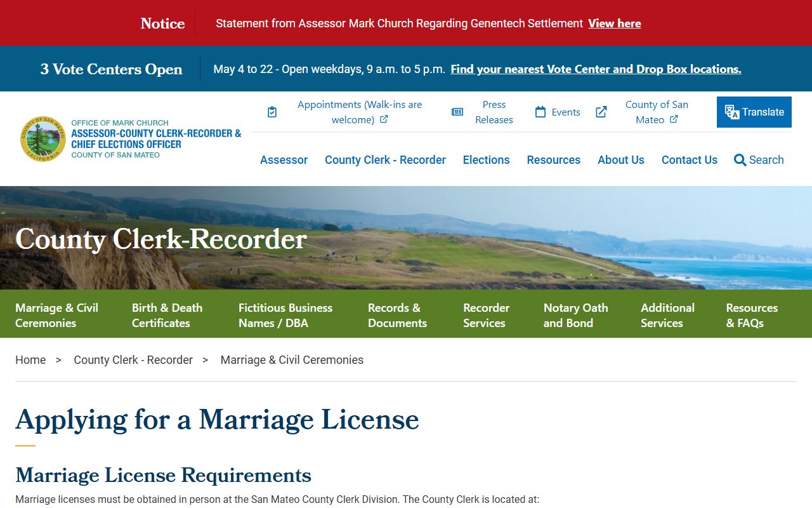Image resolution: width=812 pixels, height=508 pixels.
Task: Go to Home breadcrumb
Action: click(30, 360)
